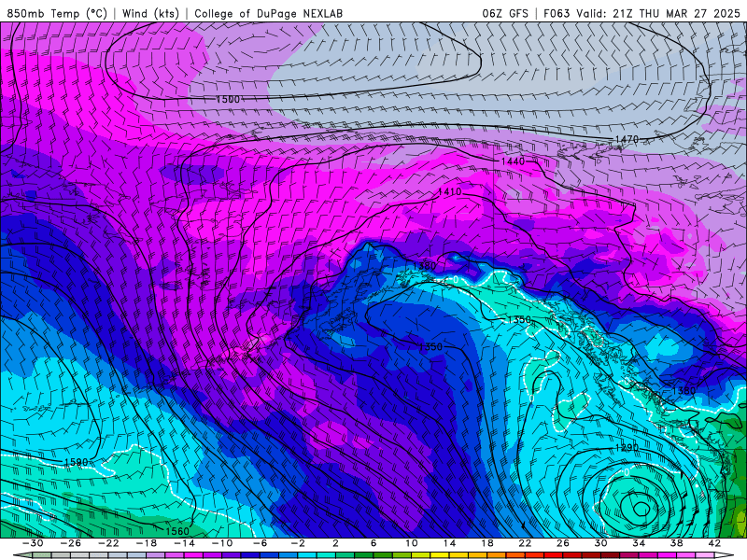The width and height of the screenshot is (747, 560).
Task: Click the 'Wind (kts)' header label
Action: pyautogui.click(x=150, y=13)
